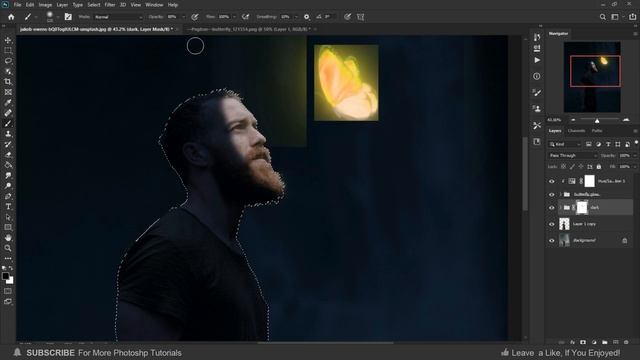The height and width of the screenshot is (360, 640).
Task: Open the Smoothing value dropdown arrow
Action: point(296,17)
